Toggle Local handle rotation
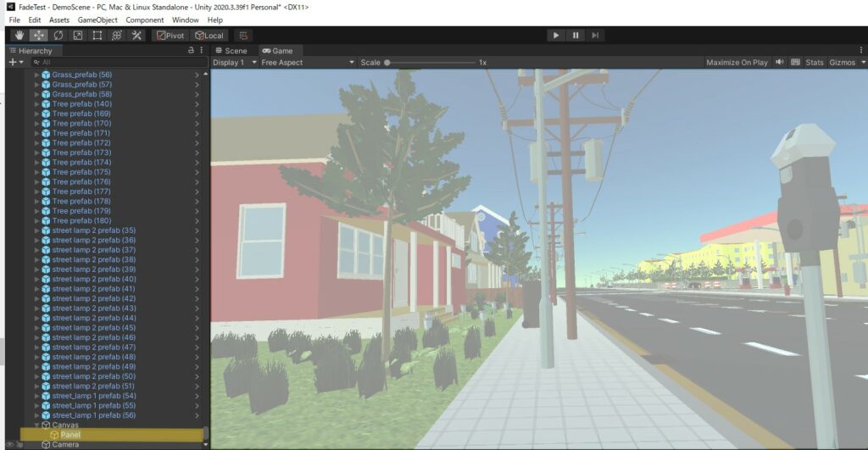868x450 pixels. click(x=209, y=36)
